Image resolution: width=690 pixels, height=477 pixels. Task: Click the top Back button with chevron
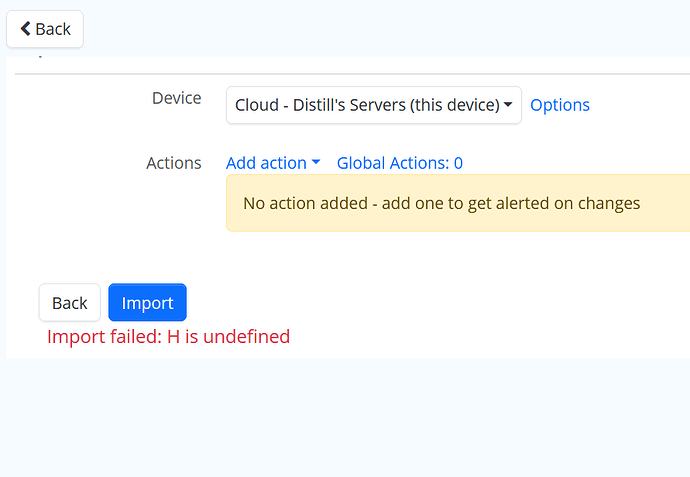[x=45, y=29]
